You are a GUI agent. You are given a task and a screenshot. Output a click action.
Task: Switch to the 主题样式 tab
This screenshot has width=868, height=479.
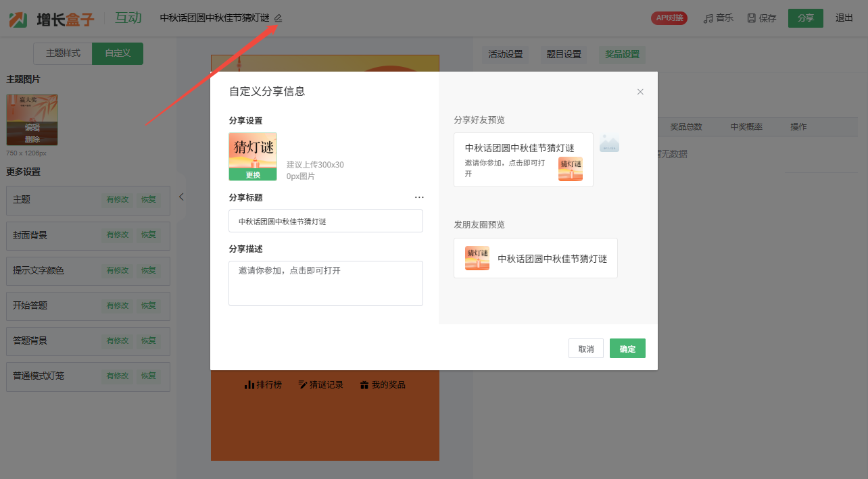(63, 53)
